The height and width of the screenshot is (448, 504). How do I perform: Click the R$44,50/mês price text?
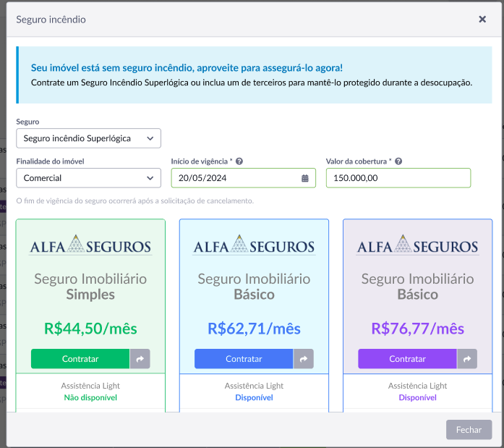click(90, 329)
